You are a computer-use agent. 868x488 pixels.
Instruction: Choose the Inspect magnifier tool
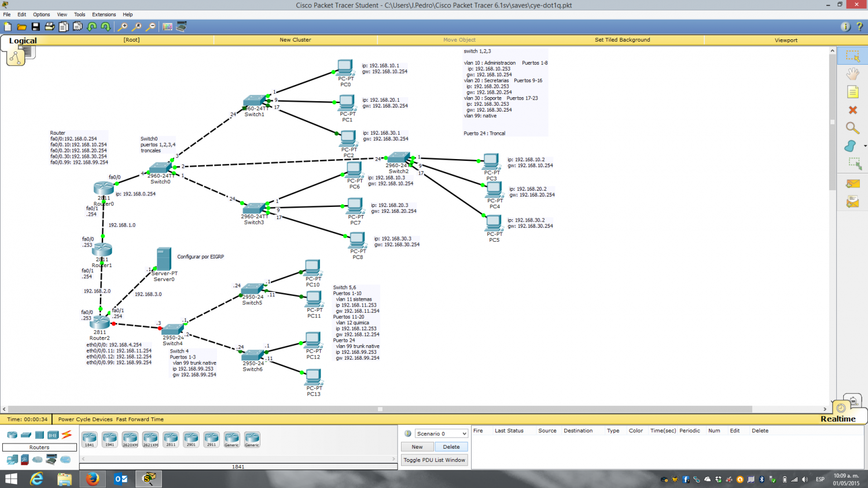click(852, 128)
